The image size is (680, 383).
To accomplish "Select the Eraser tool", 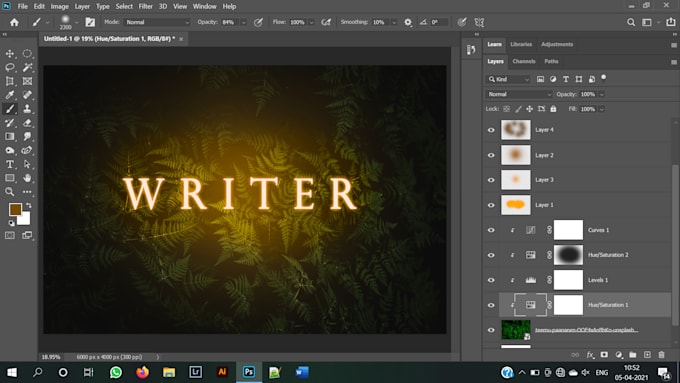I will pyautogui.click(x=27, y=123).
